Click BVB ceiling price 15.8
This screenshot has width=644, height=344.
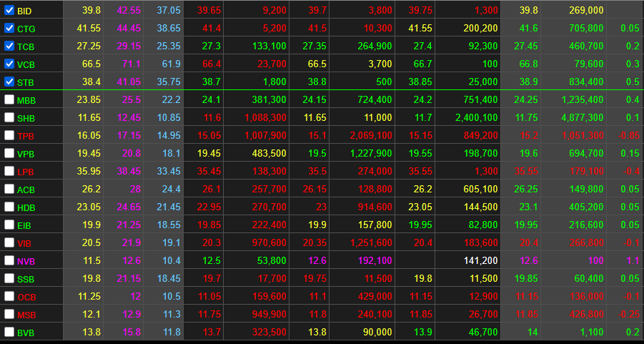pos(132,332)
